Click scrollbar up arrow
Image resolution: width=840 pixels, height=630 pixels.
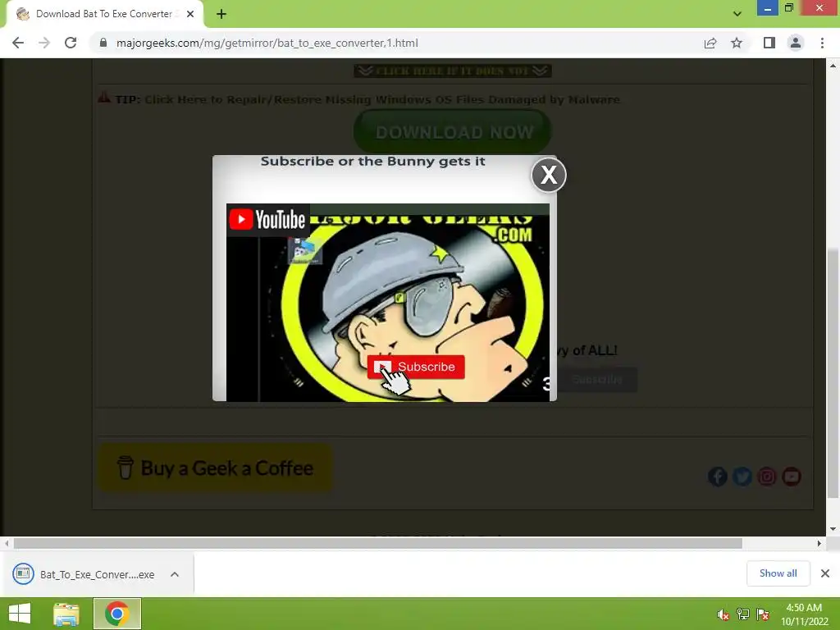[x=833, y=66]
